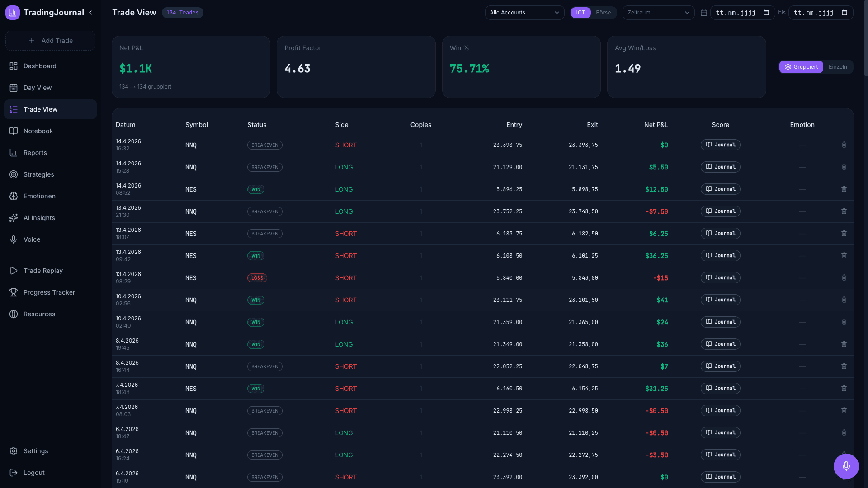Delete the 10.4.2026 02:56 trade
868x488 pixels.
pos(844,300)
